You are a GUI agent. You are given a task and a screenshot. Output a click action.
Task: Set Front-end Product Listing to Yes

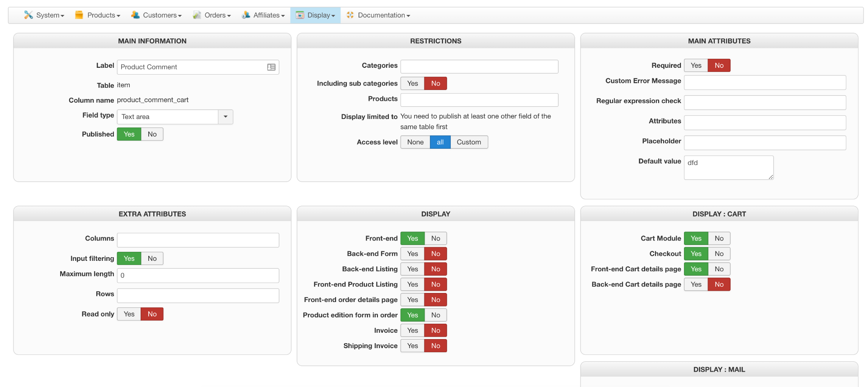(413, 284)
